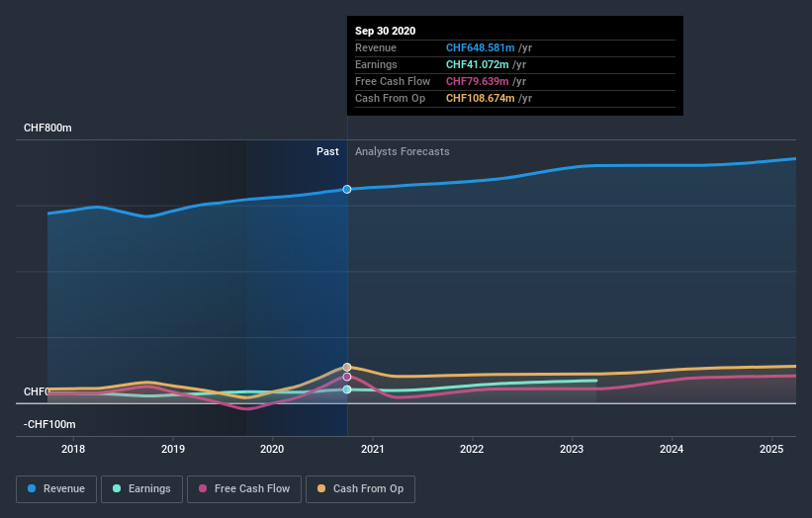Select the 2021 x-axis label
Screen dimensions: 812x518
[372, 449]
